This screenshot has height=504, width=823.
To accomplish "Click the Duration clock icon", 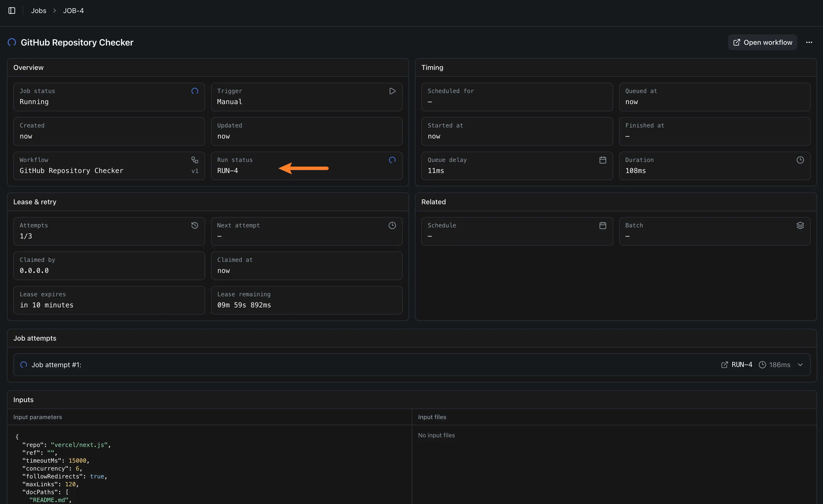I will (x=800, y=160).
